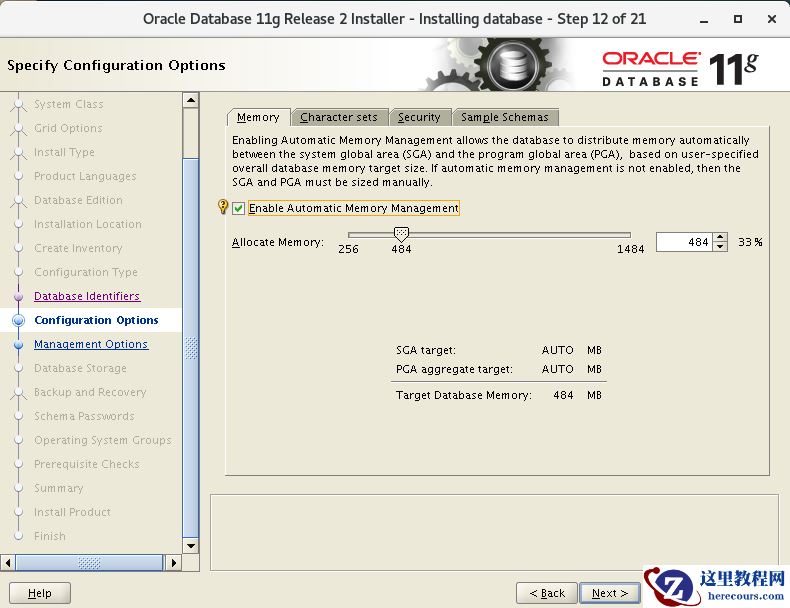This screenshot has width=790, height=608.
Task: Click the Install Type step text
Action: click(x=64, y=152)
